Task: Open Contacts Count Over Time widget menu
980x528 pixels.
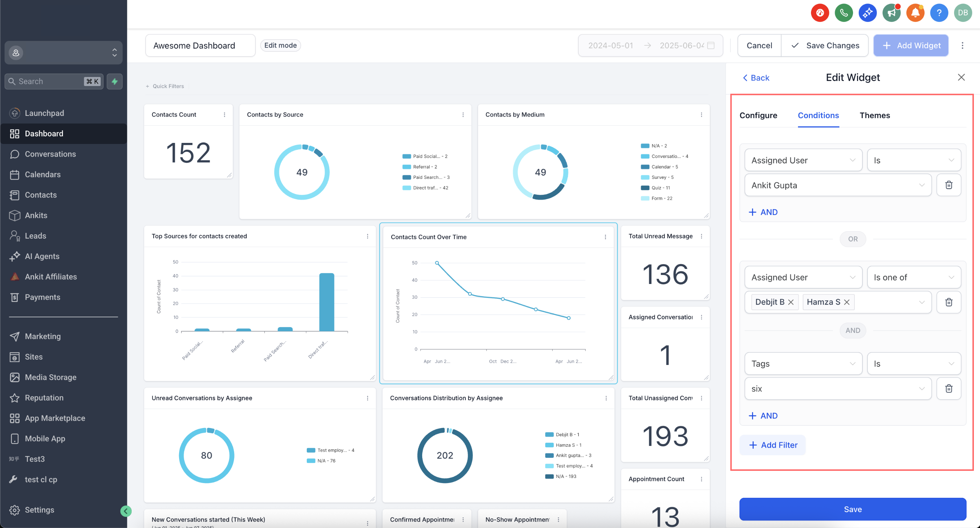Action: (605, 237)
